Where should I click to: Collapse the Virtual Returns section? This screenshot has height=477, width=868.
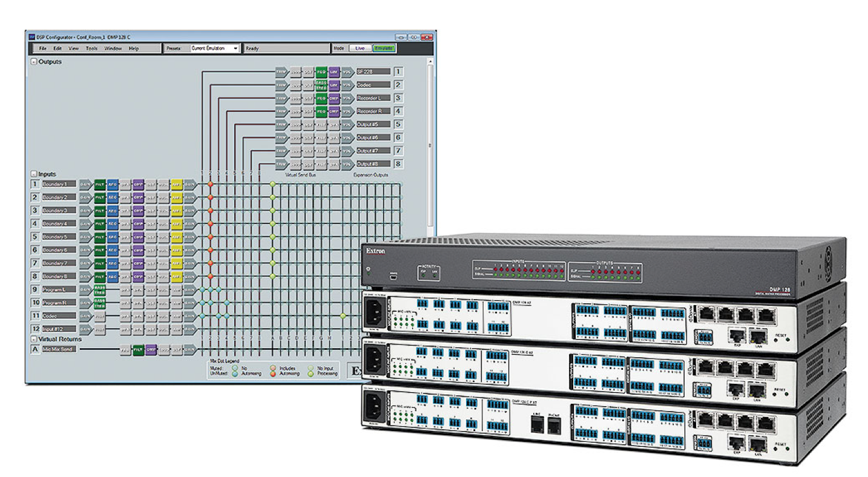(34, 340)
